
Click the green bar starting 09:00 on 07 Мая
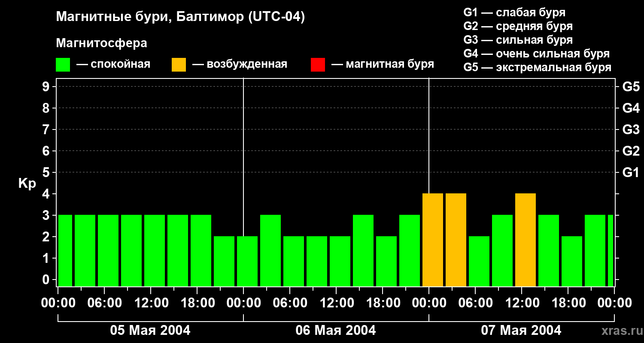point(502,251)
